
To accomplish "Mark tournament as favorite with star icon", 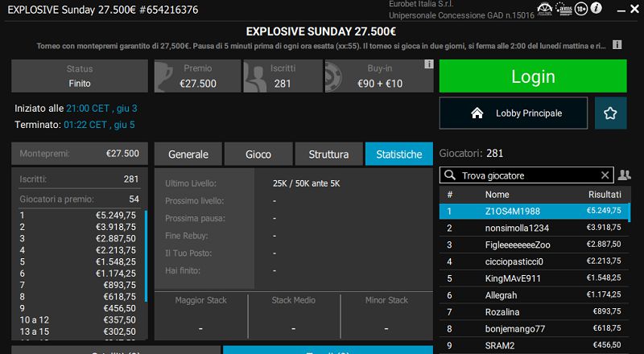I will [x=610, y=113].
